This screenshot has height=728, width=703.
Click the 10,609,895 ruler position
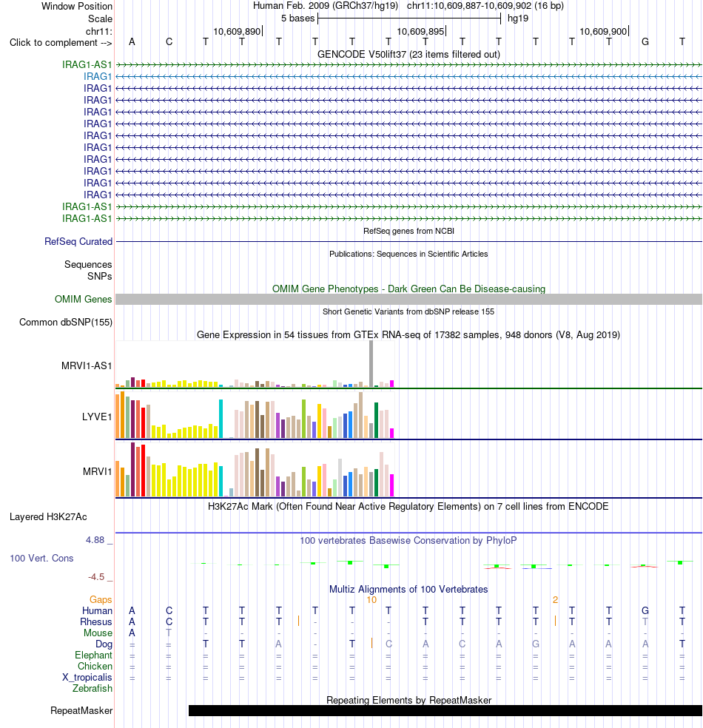click(x=420, y=32)
